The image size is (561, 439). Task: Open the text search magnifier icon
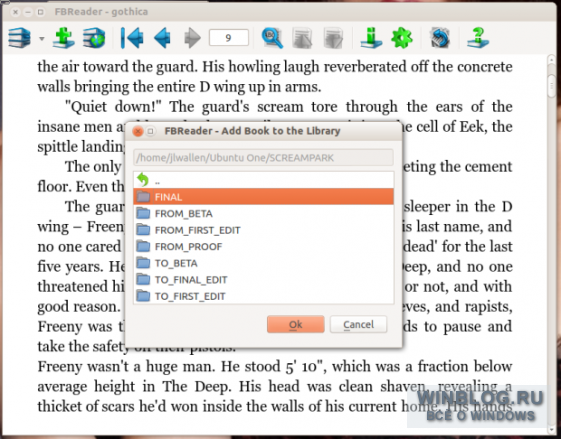point(272,38)
